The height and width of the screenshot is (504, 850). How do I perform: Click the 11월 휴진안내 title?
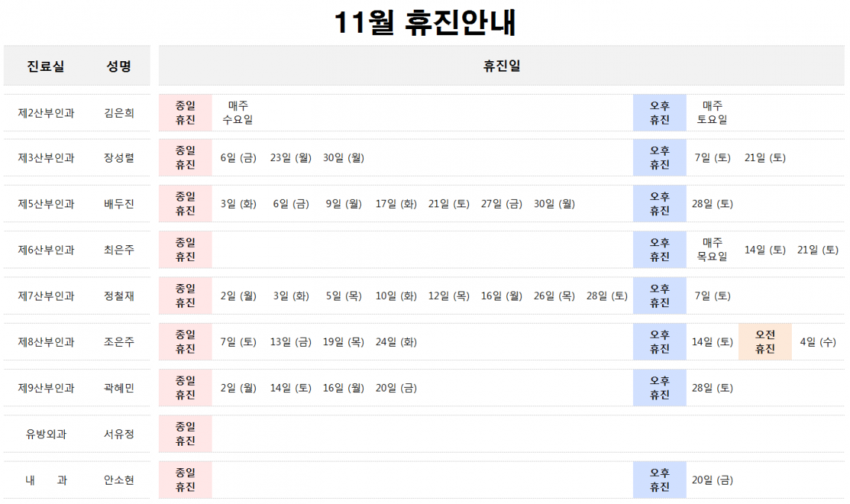(424, 24)
